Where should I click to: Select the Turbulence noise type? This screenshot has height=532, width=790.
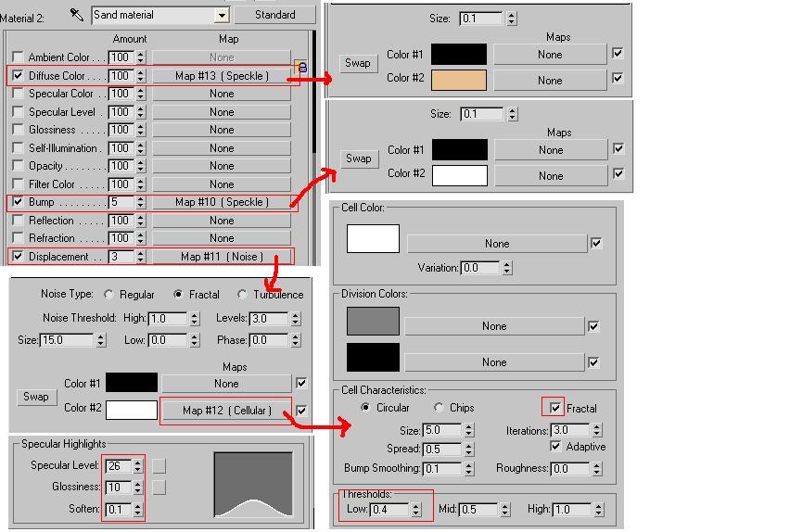(x=243, y=295)
